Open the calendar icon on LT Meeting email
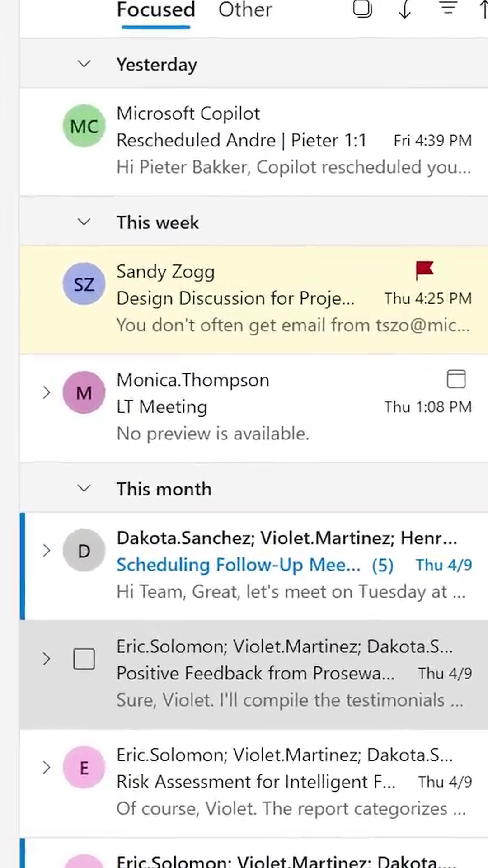Image resolution: width=488 pixels, height=868 pixels. coord(456,379)
